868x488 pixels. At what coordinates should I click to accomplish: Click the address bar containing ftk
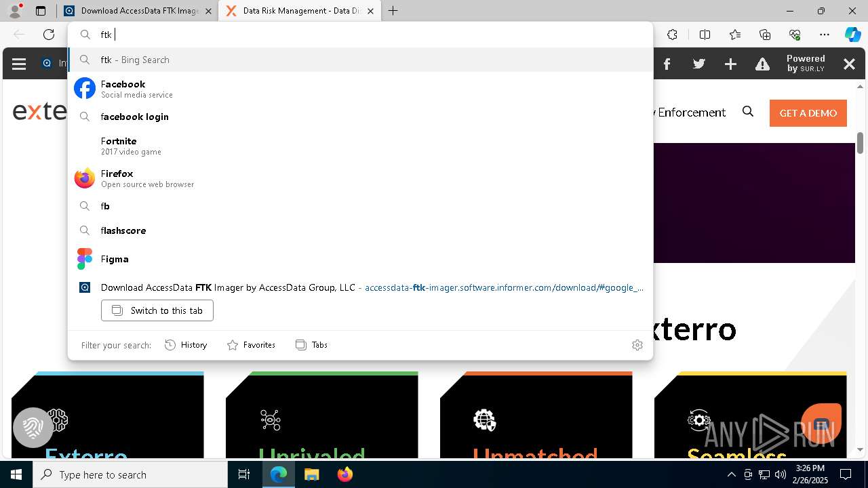click(x=360, y=35)
